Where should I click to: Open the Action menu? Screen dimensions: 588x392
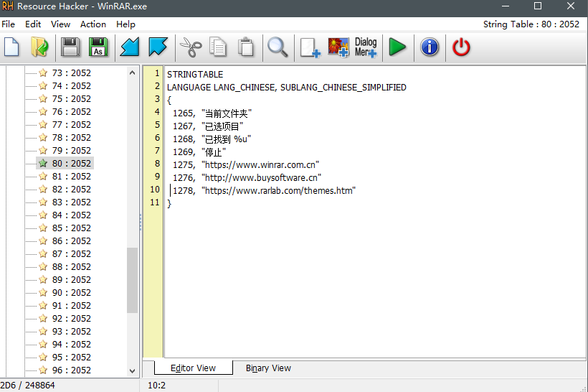click(x=93, y=24)
